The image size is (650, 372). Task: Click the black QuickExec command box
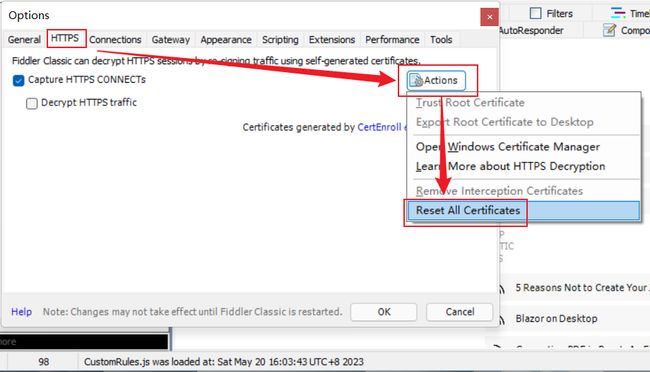click(84, 342)
